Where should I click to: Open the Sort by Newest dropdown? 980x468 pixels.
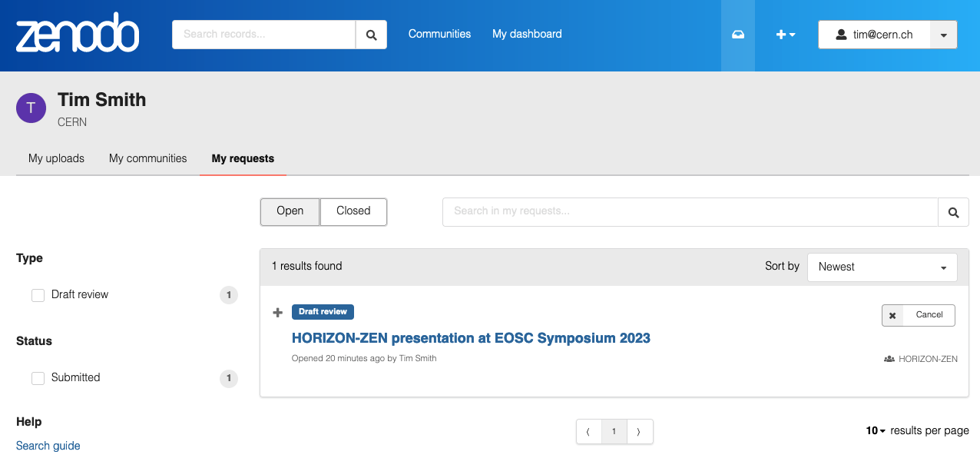[882, 267]
